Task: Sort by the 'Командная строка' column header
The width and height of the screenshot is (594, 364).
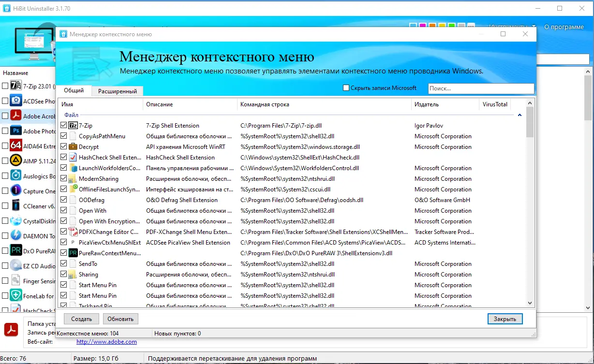Action: tap(325, 104)
